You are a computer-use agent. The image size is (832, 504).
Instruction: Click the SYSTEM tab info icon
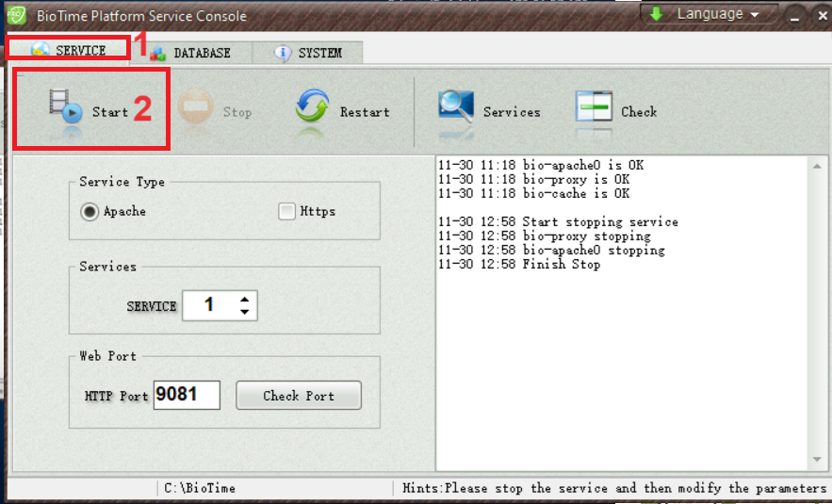point(283,53)
